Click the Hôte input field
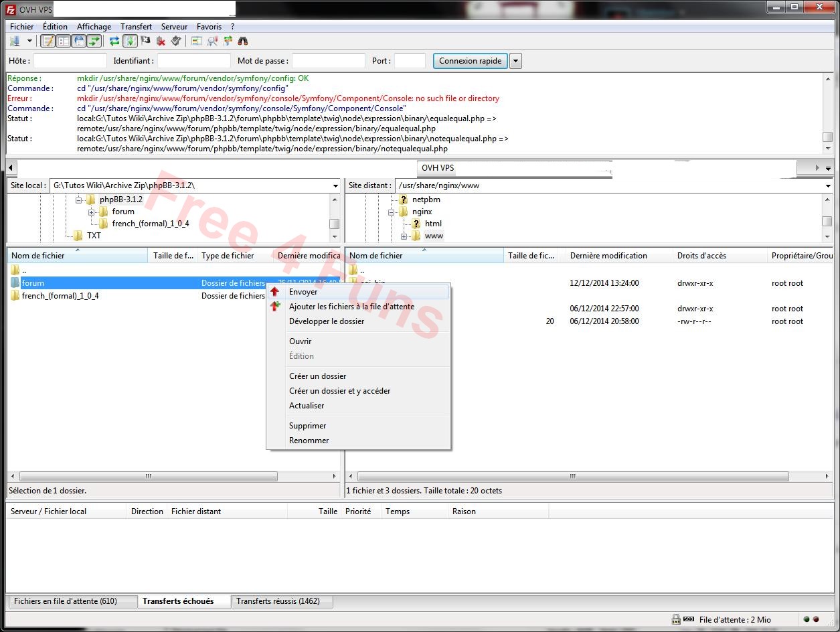Screen dimensions: 840x632 70,60
